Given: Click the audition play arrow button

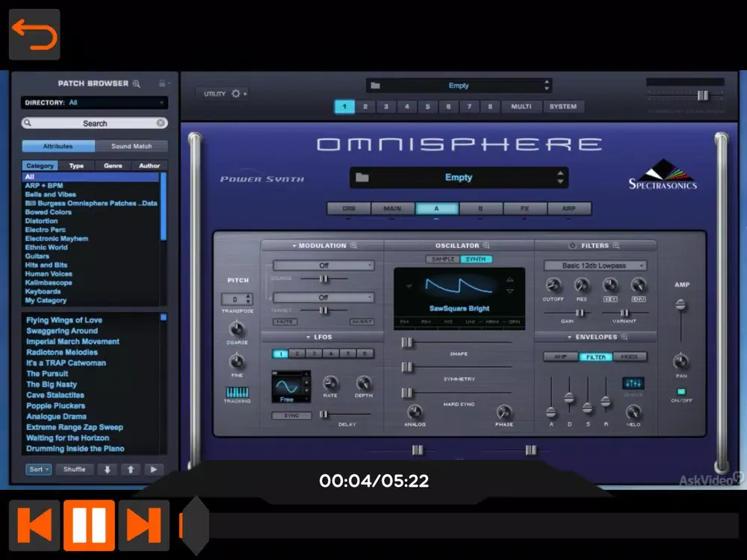Looking at the screenshot, I should [x=153, y=470].
